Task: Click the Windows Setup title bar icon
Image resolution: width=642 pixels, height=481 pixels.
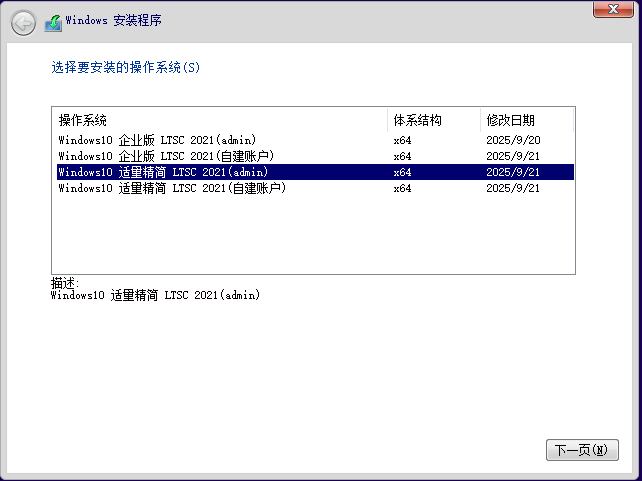Action: 53,22
